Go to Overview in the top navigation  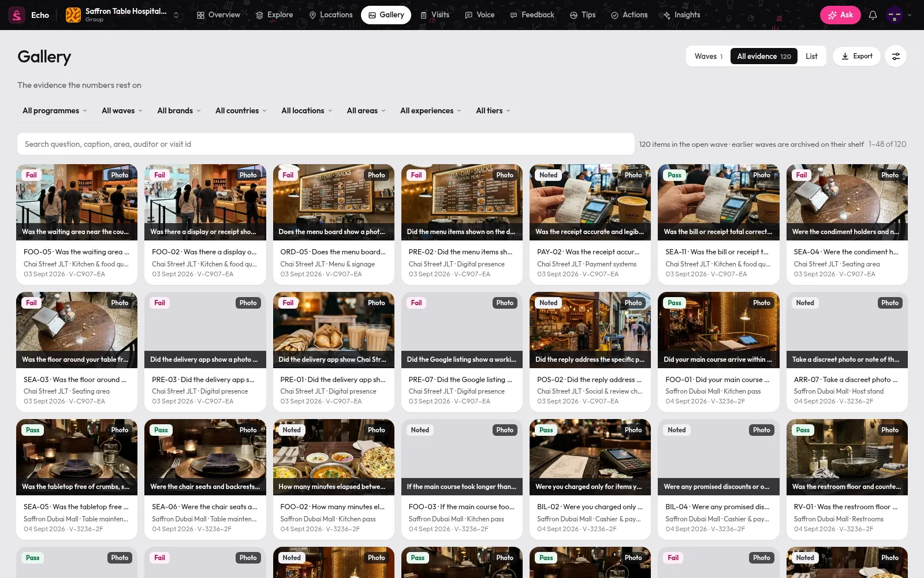click(218, 15)
